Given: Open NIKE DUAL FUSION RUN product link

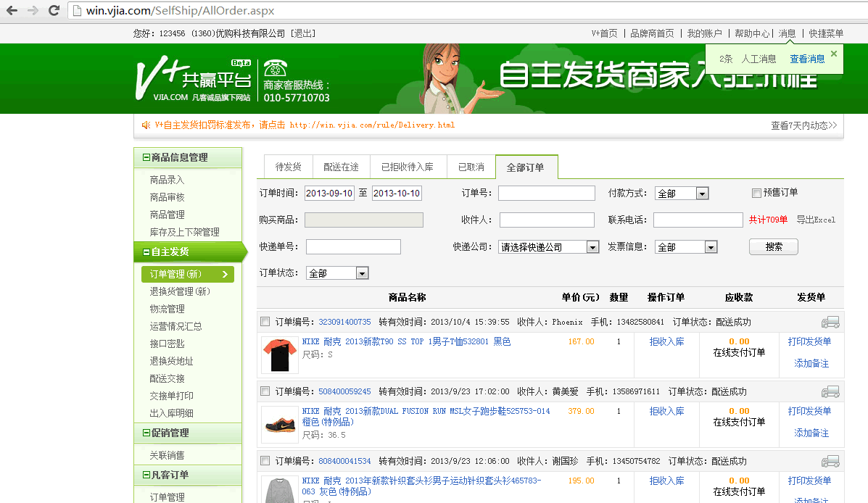Looking at the screenshot, I should [x=426, y=416].
